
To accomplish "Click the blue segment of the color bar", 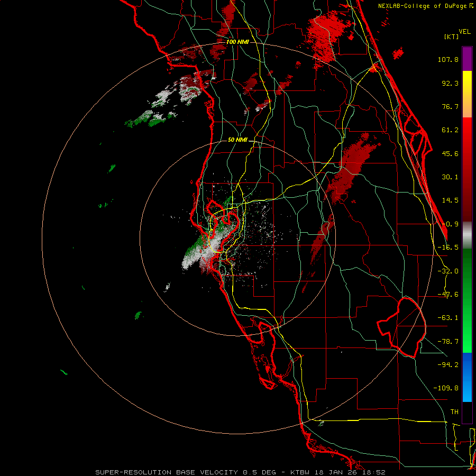I will (x=467, y=377).
